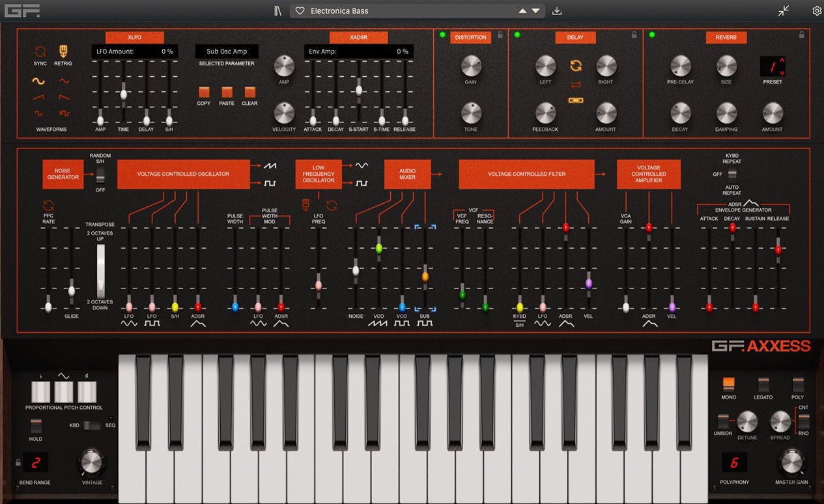
Task: Toggle the Delay tempo sync icon
Action: (575, 66)
